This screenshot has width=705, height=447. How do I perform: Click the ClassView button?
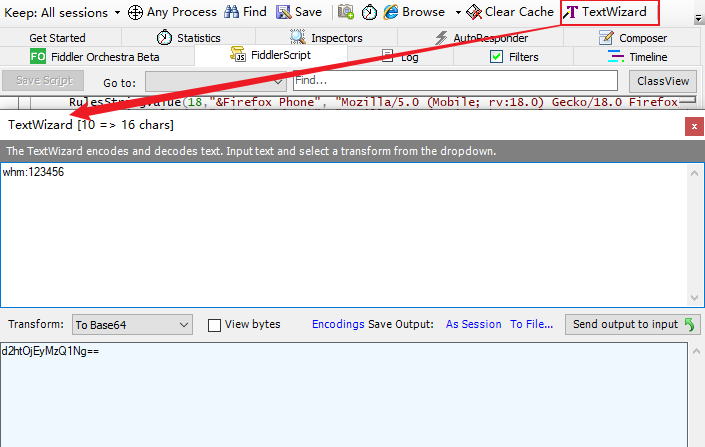(x=663, y=81)
